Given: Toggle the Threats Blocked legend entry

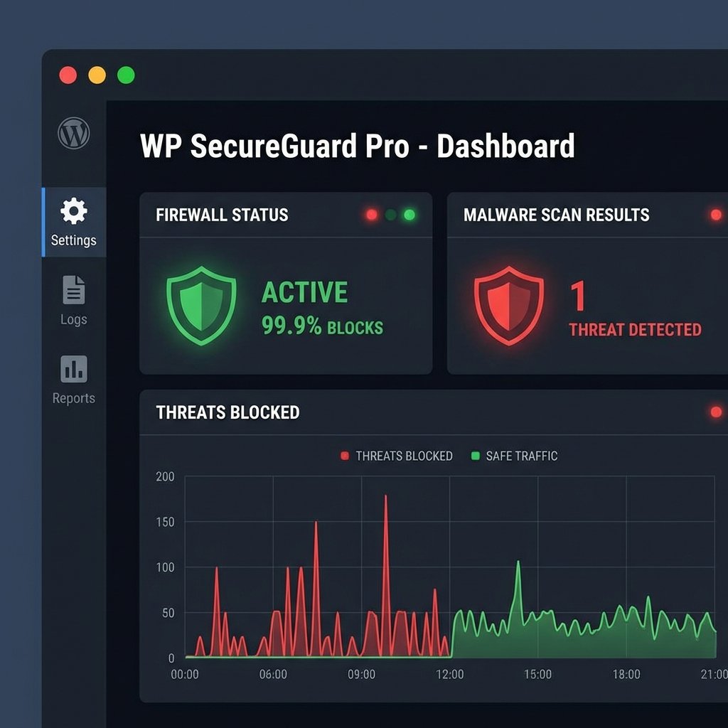Looking at the screenshot, I should [x=398, y=456].
